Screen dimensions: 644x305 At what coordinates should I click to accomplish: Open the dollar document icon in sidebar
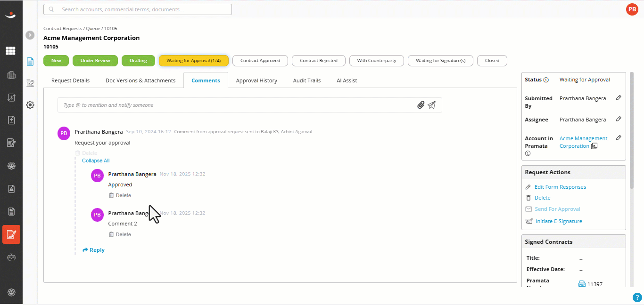[x=11, y=97]
